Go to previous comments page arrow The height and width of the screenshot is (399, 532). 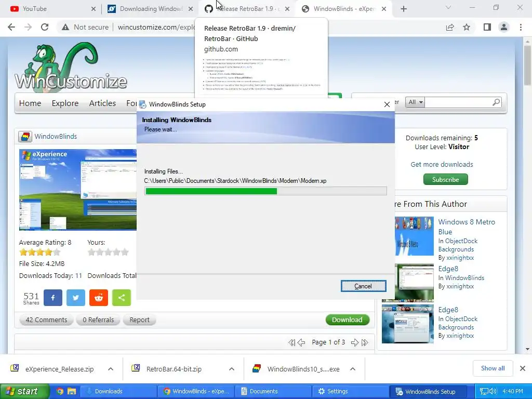click(x=301, y=342)
